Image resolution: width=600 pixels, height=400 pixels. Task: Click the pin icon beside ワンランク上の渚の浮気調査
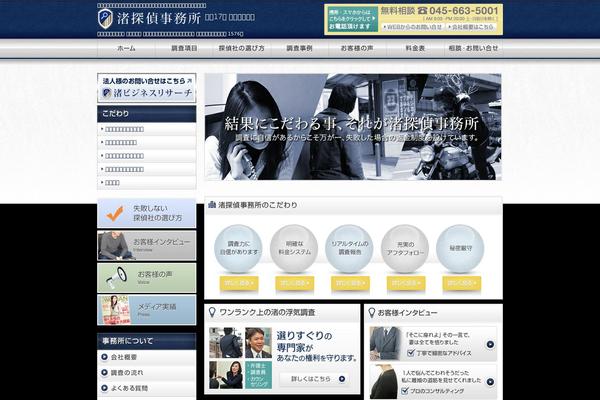212,313
